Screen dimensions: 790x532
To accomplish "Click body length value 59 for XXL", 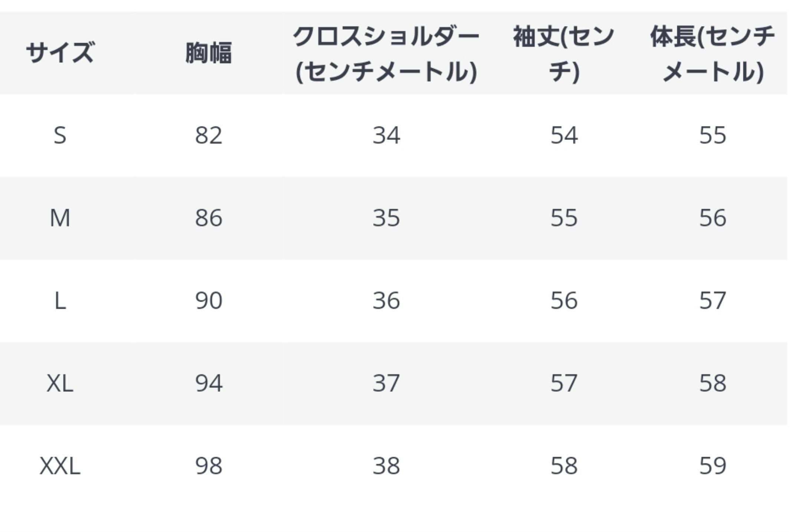I will (x=712, y=466).
